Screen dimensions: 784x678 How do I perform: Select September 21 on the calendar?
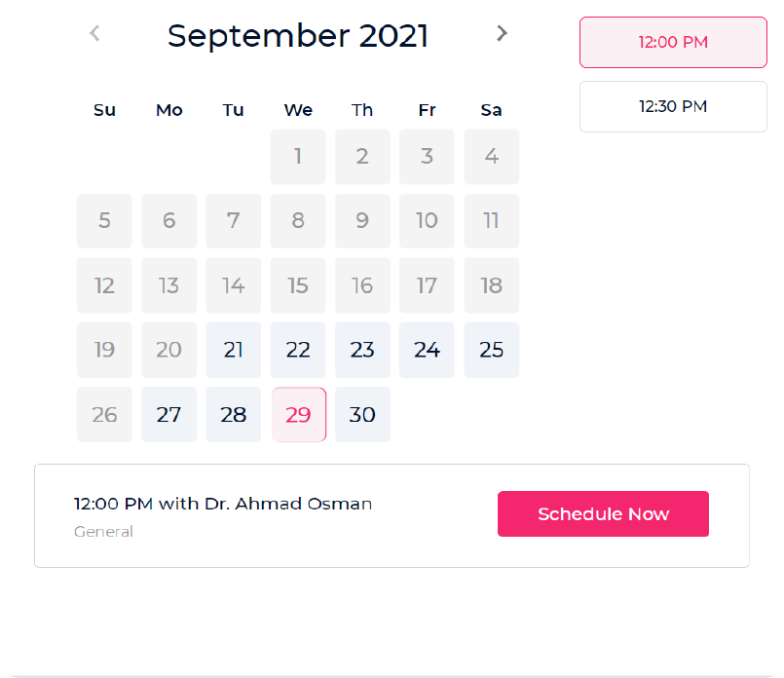click(x=234, y=350)
